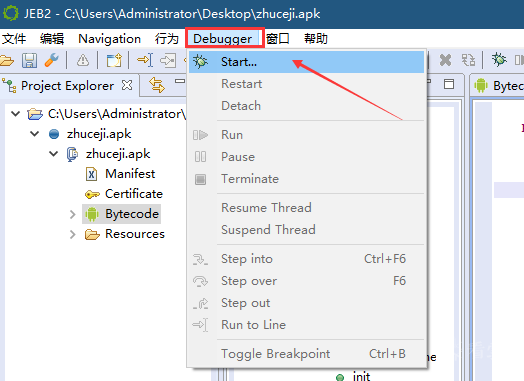Click the grey X toolbar icon
Viewport: 524px width, 381px height.
[445, 60]
